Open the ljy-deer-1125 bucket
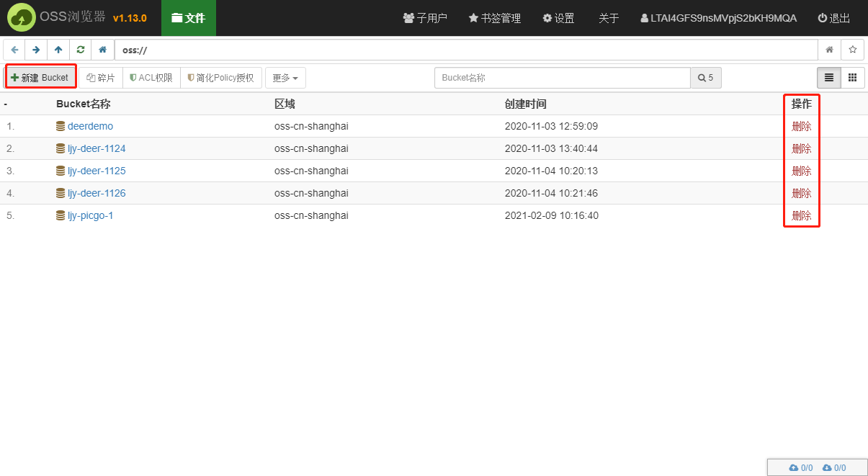 tap(97, 171)
